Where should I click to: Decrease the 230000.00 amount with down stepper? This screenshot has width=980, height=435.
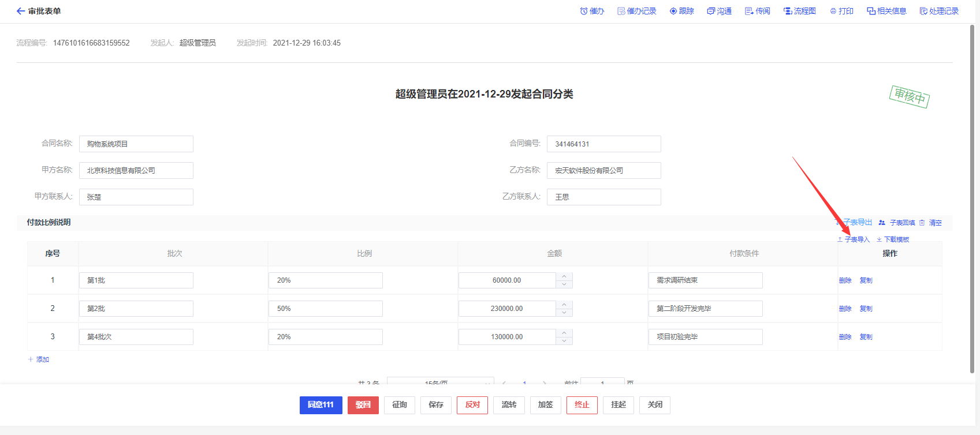click(x=564, y=312)
